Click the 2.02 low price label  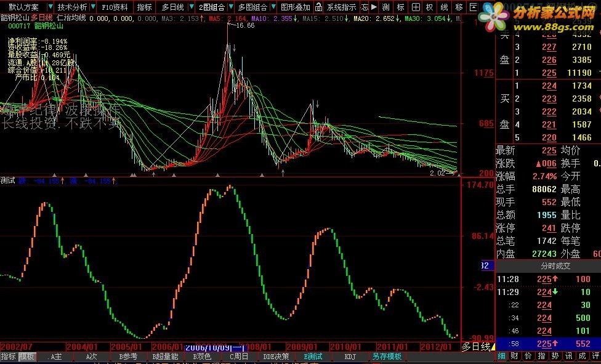[x=438, y=173]
